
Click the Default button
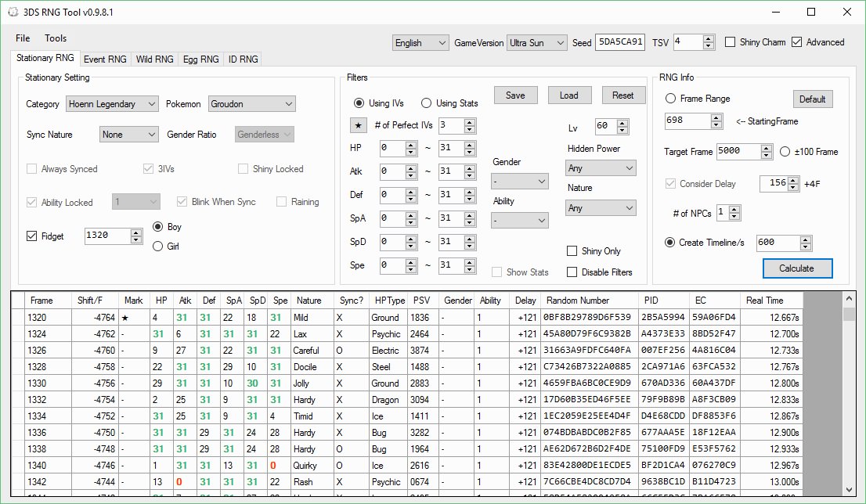tap(813, 99)
